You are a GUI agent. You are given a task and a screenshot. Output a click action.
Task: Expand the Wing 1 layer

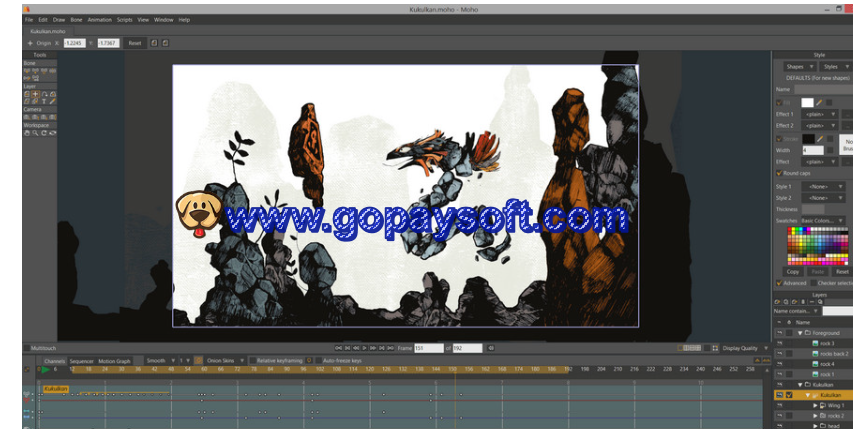[x=815, y=406]
